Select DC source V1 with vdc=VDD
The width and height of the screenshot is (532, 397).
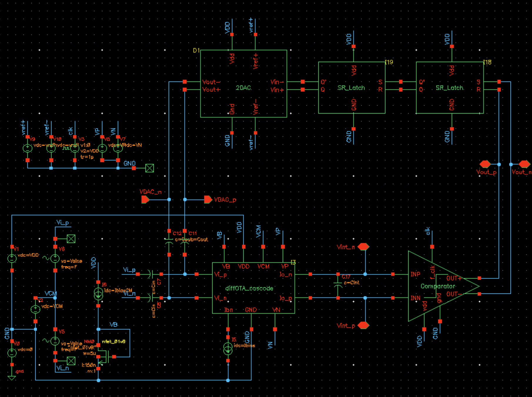coord(12,258)
